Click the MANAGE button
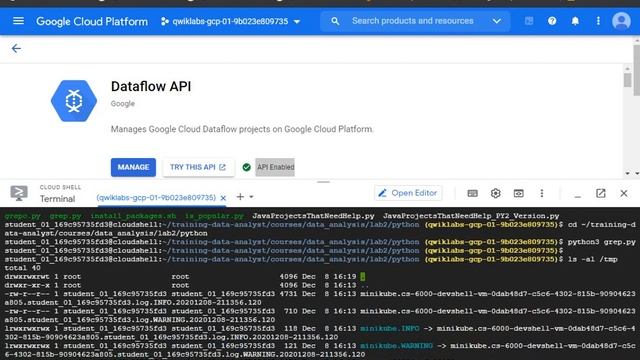 click(x=133, y=167)
